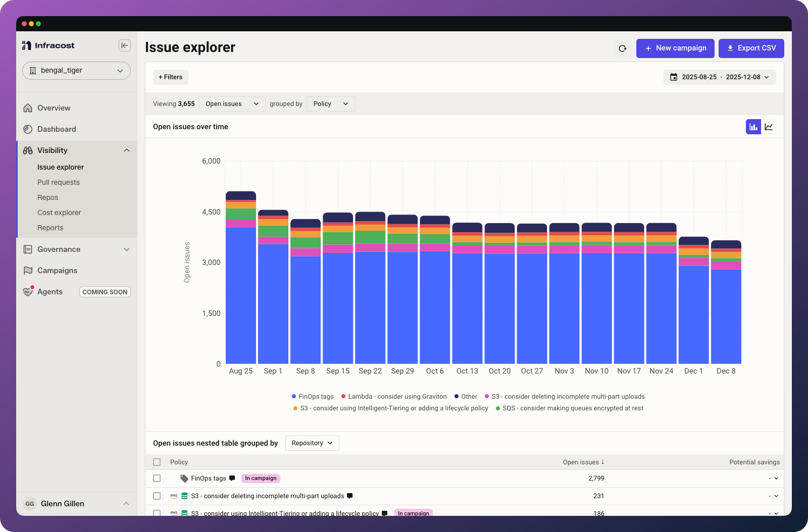Click the FinOps tags tag icon
The image size is (808, 532).
[x=184, y=478]
